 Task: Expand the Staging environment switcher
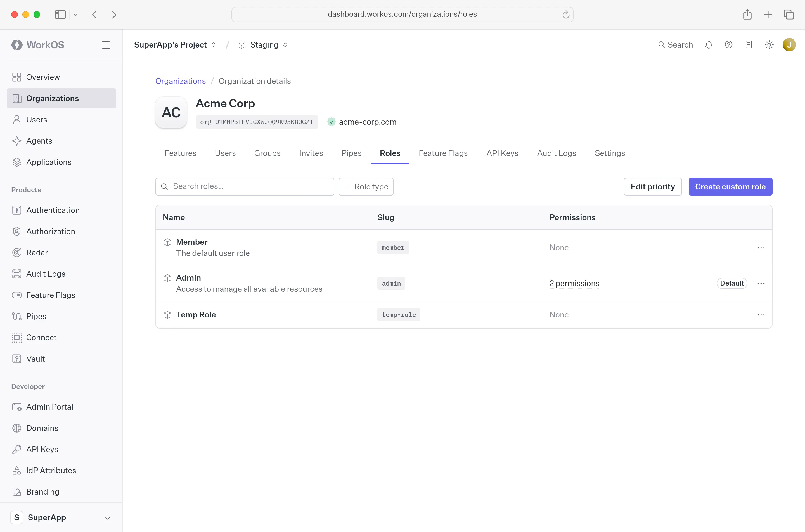pyautogui.click(x=263, y=45)
